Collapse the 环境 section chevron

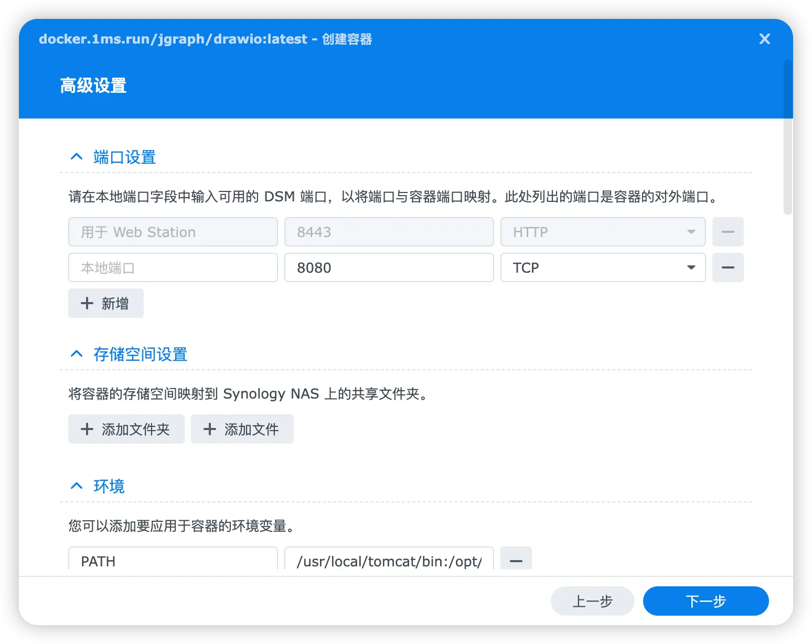77,486
